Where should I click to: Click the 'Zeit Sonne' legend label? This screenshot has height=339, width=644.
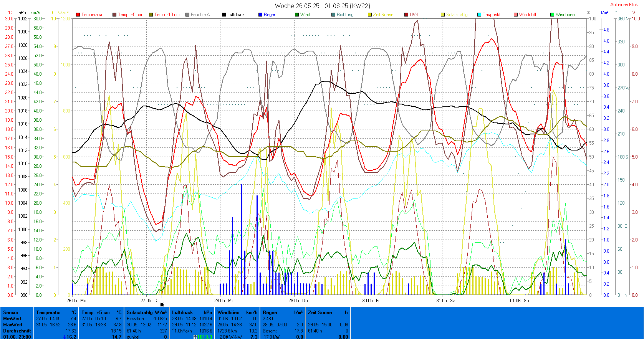[x=383, y=15]
